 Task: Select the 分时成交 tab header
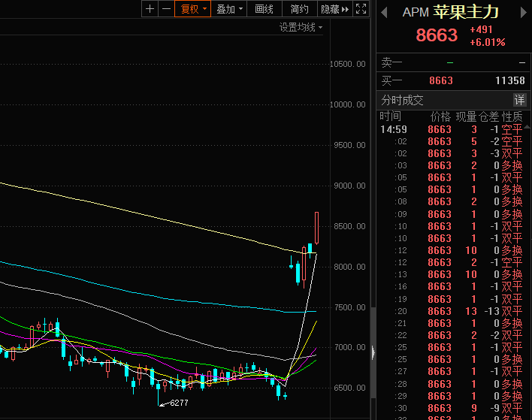tap(402, 100)
